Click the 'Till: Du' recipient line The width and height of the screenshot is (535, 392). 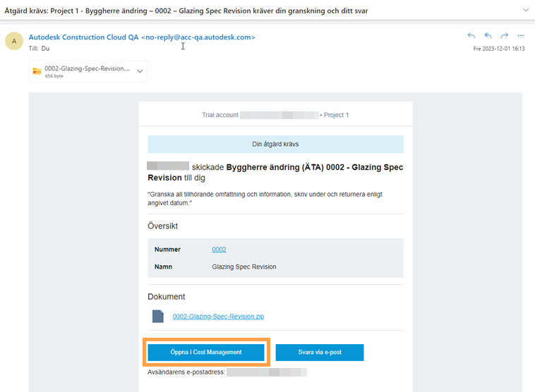click(x=40, y=49)
